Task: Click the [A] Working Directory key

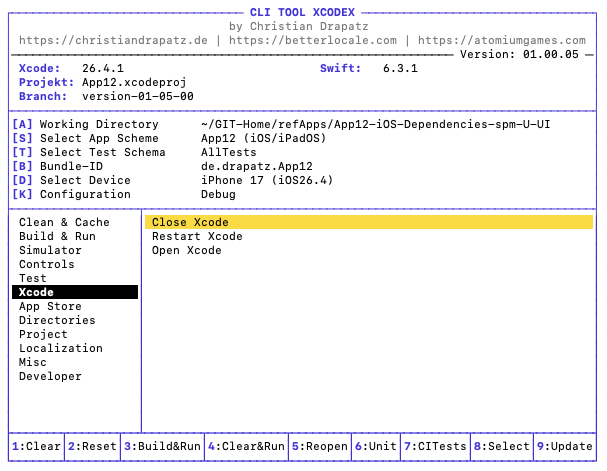Action: tap(22, 124)
